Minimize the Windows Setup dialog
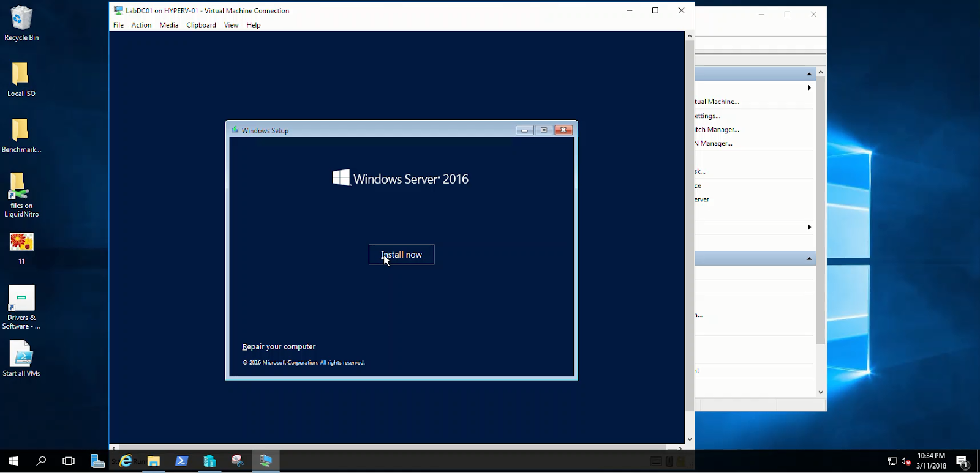The image size is (980, 473). coord(524,130)
